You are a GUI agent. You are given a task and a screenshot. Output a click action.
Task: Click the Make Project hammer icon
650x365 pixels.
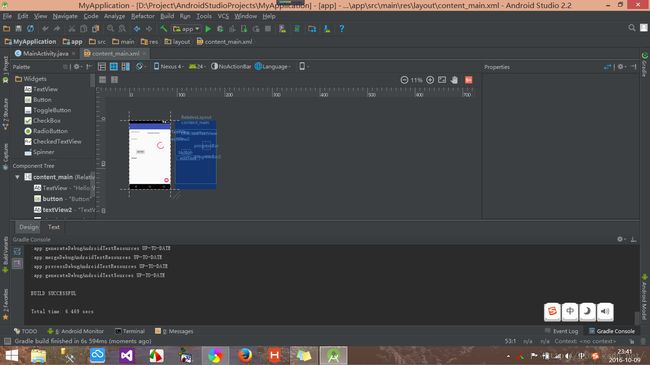[x=164, y=29]
